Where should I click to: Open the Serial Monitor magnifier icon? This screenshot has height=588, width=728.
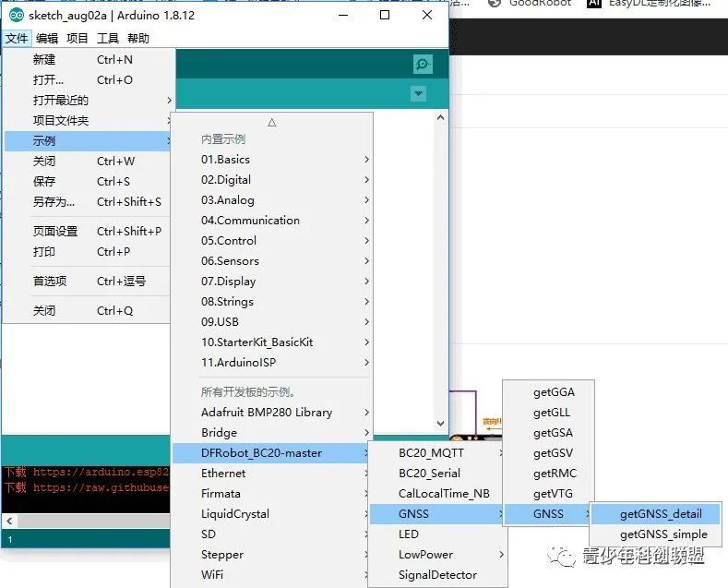tap(423, 64)
